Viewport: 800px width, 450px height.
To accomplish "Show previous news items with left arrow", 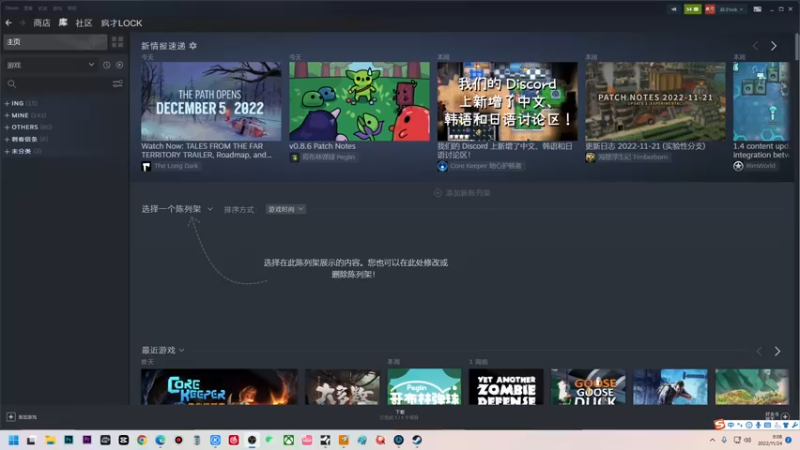I will (x=756, y=46).
